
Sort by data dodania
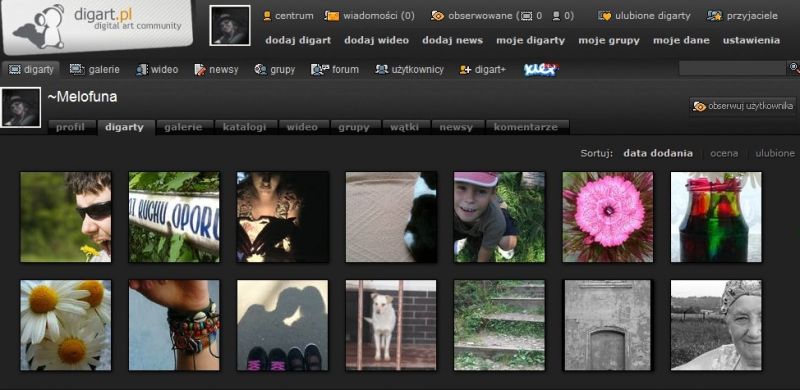click(x=658, y=153)
